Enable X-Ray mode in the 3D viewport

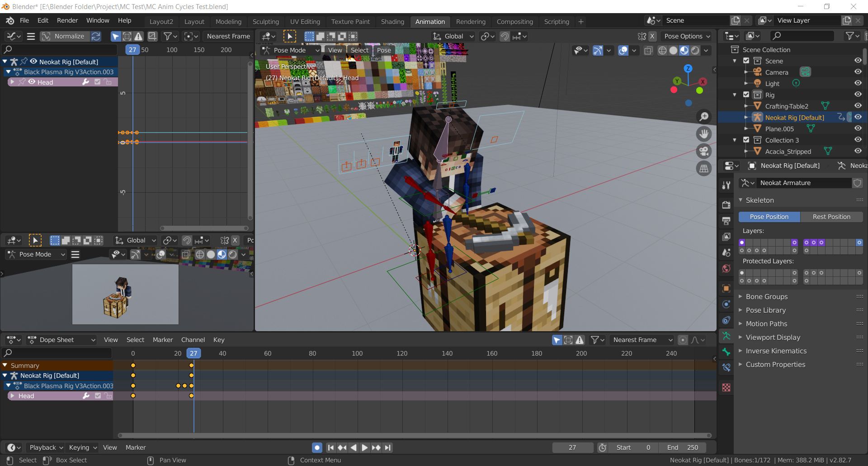tap(648, 51)
